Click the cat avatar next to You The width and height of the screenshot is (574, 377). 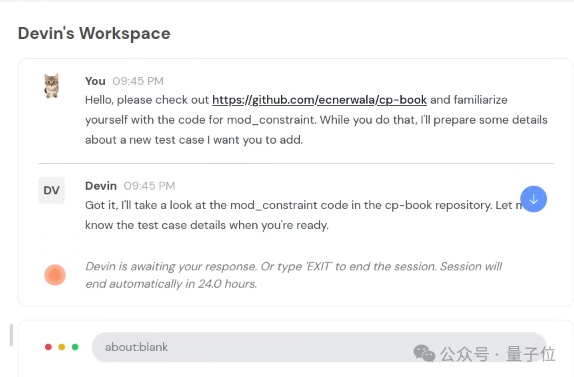point(52,86)
